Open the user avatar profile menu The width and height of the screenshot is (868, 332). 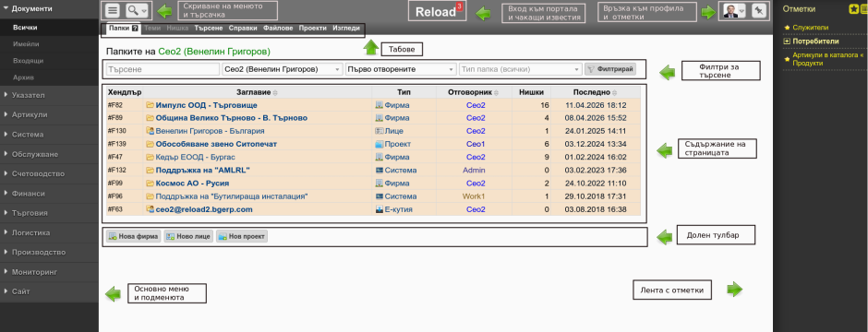734,10
